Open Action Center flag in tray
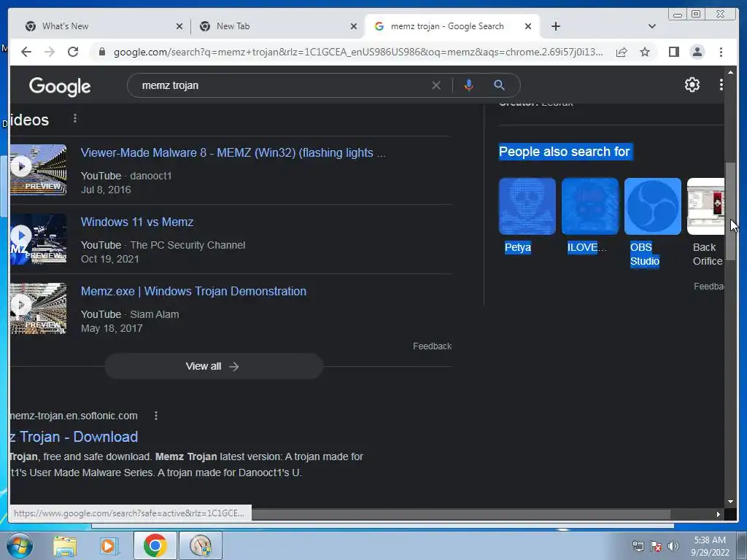This screenshot has height=560, width=747. point(656,546)
